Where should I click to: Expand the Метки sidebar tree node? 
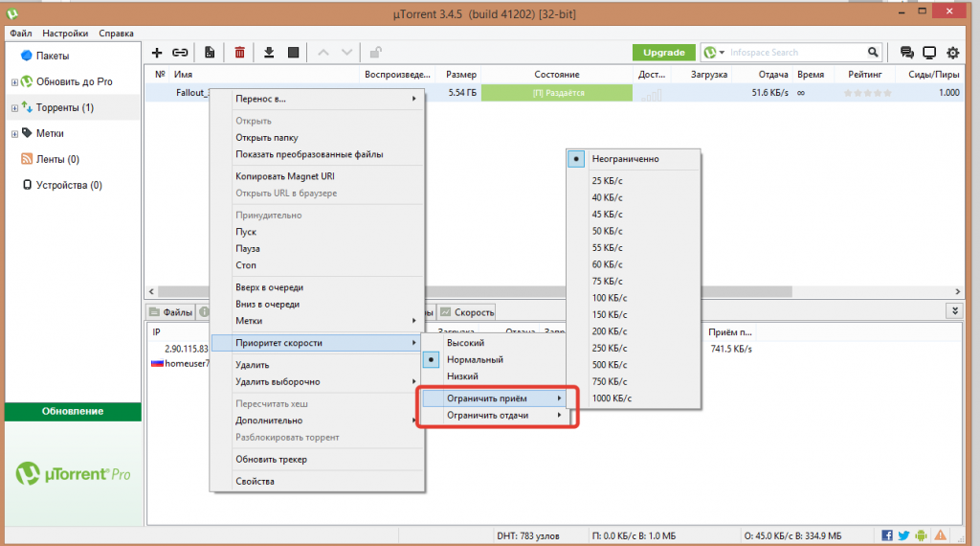pyautogui.click(x=14, y=133)
